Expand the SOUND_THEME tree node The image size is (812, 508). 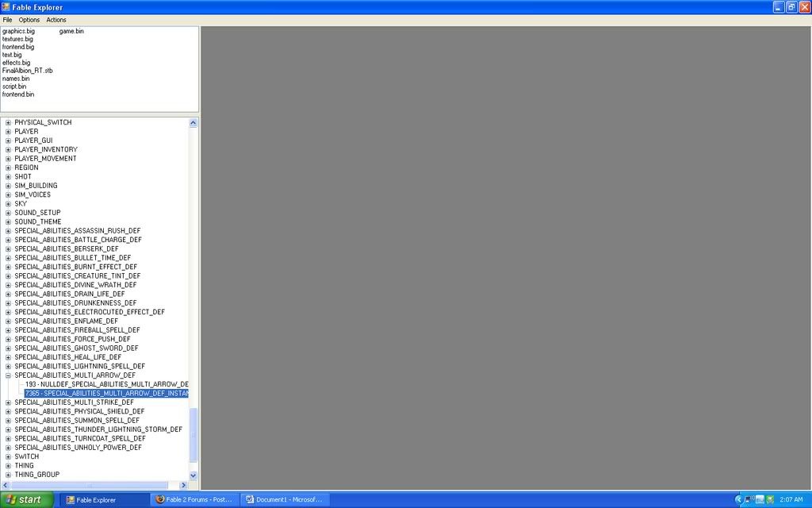point(8,222)
